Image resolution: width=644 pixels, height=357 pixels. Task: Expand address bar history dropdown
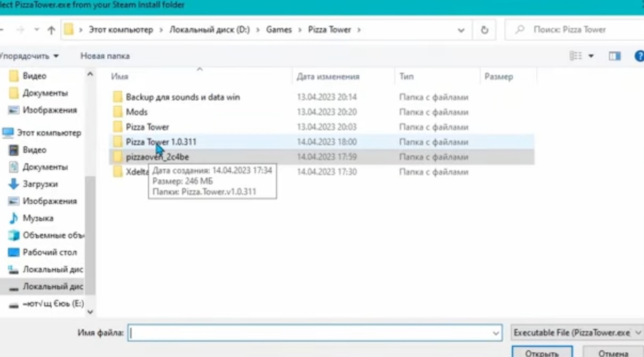point(461,30)
